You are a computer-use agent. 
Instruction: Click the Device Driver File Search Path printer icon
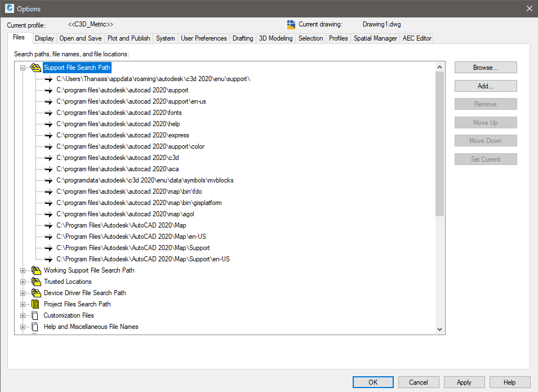(x=35, y=293)
